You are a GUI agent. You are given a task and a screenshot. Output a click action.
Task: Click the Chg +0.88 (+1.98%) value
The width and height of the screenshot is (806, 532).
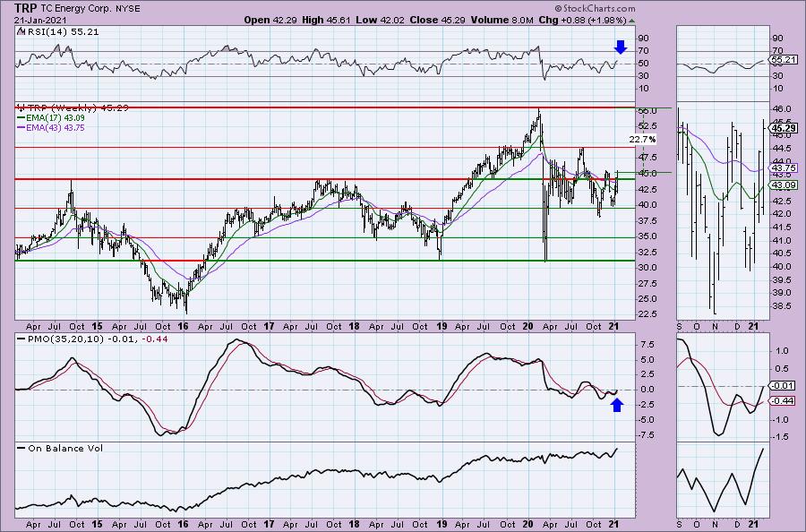point(582,20)
